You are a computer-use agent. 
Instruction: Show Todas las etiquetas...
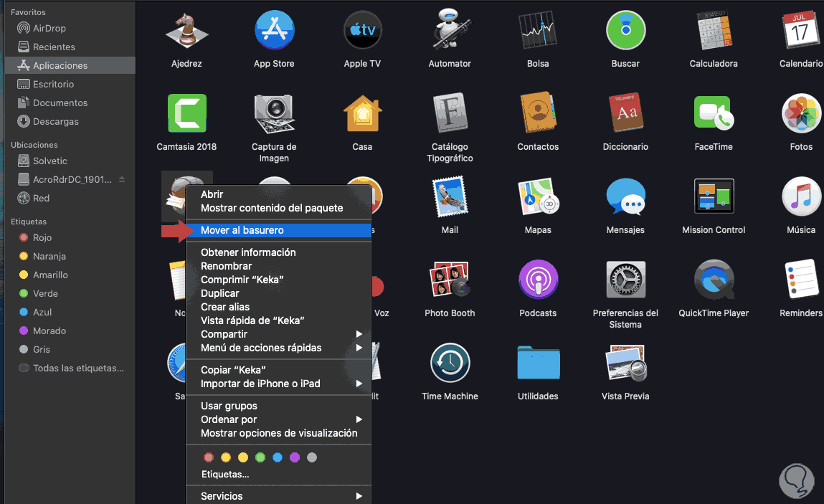70,368
